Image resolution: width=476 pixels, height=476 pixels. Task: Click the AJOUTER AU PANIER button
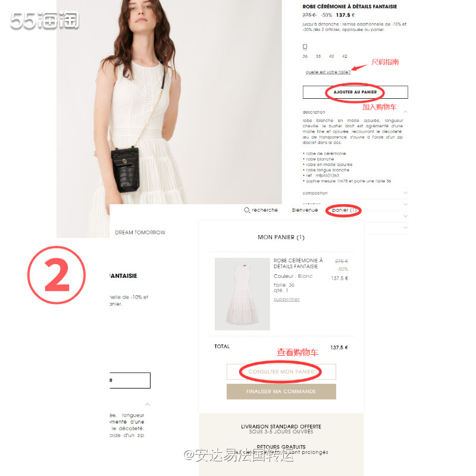tap(355, 92)
